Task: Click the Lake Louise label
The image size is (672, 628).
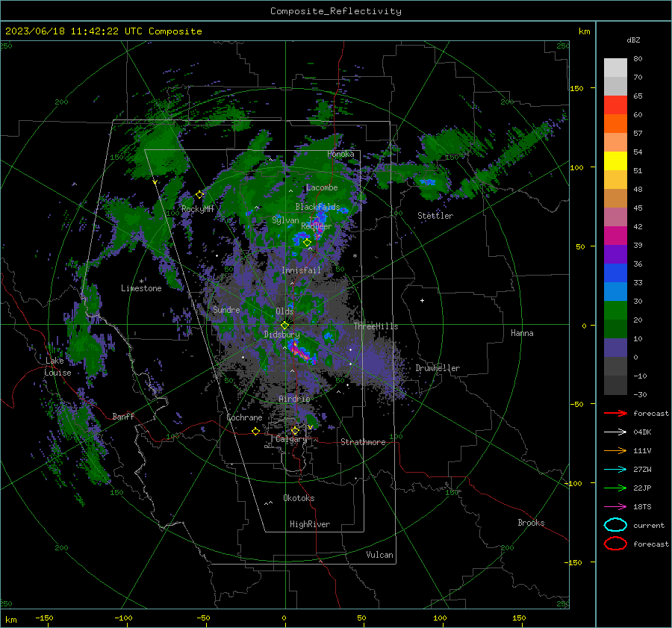Action: [57, 367]
